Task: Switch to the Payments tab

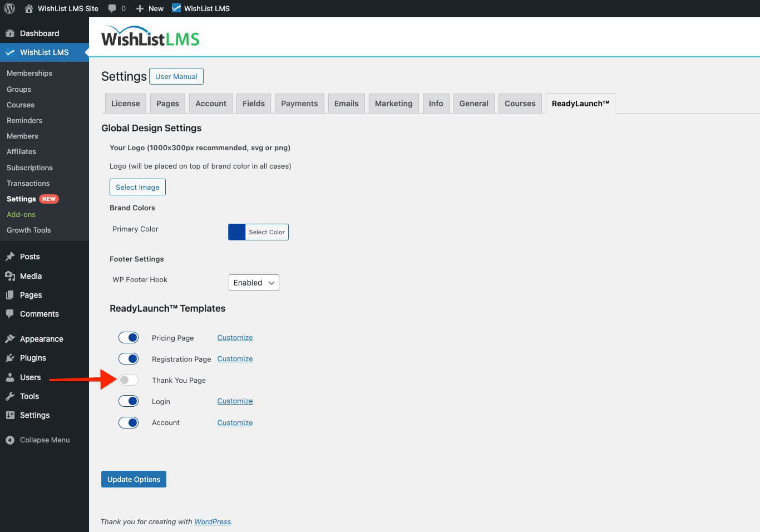Action: [299, 103]
